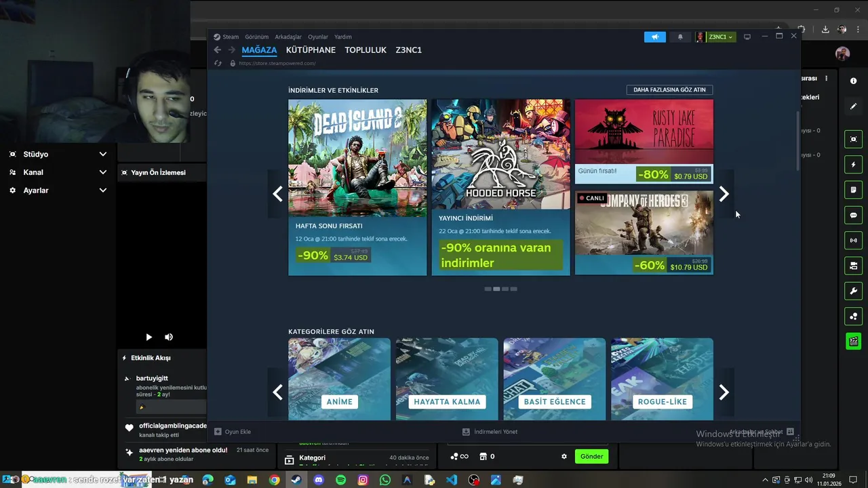
Task: Open the chat bubble icon in right sidebar
Action: (853, 215)
